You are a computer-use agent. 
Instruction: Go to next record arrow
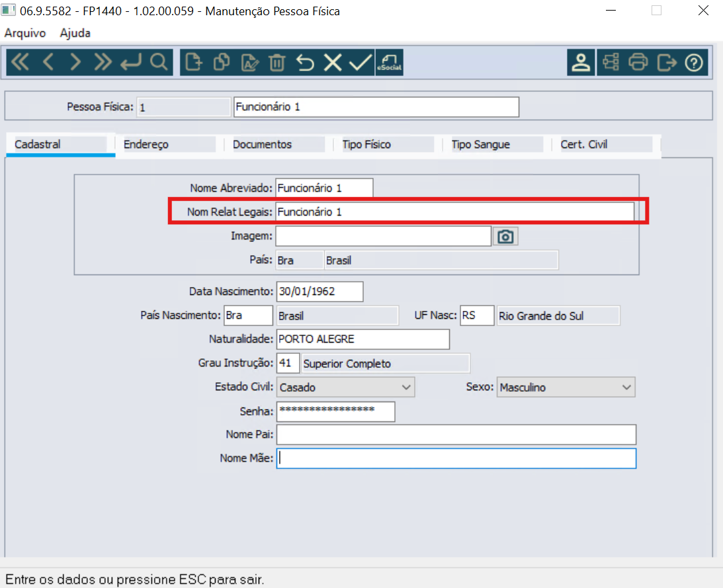pos(75,62)
